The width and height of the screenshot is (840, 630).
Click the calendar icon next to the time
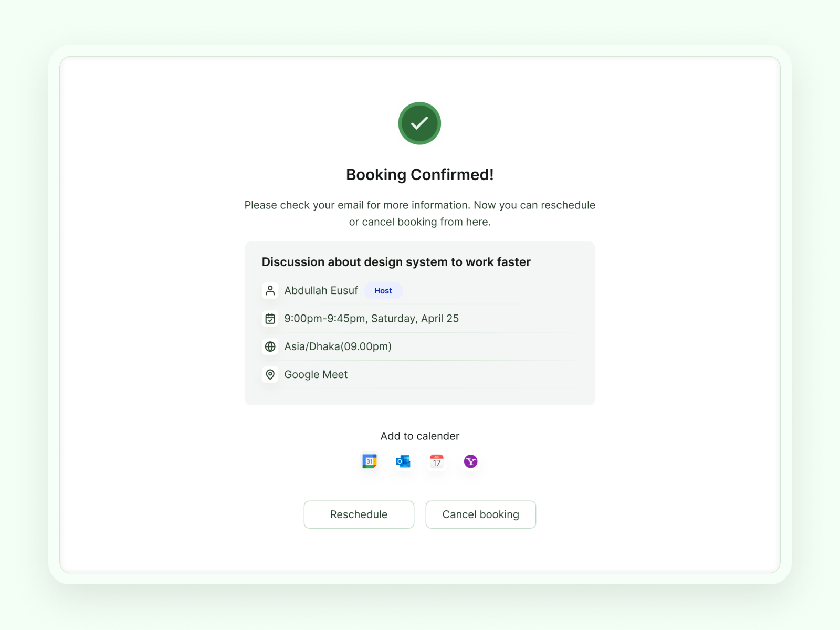pyautogui.click(x=270, y=318)
